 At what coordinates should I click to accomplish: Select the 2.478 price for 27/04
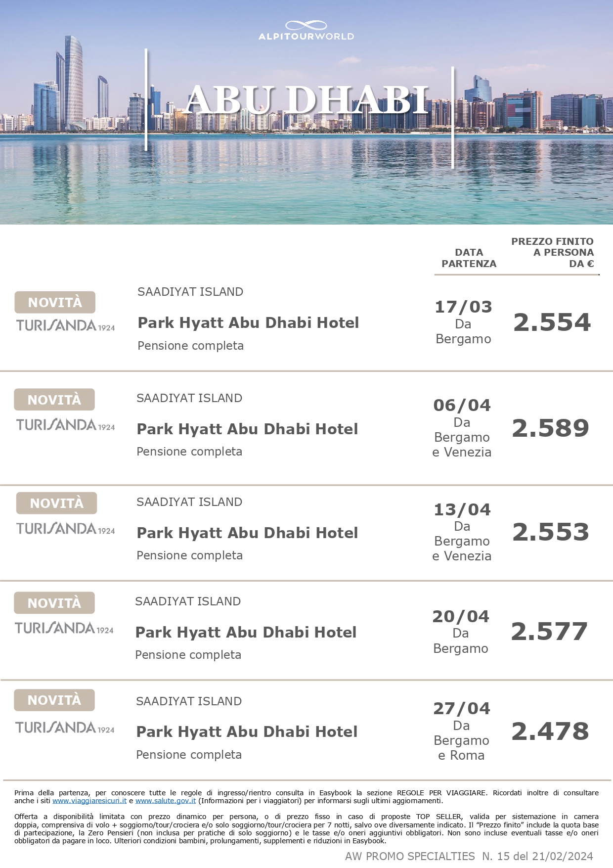click(550, 731)
